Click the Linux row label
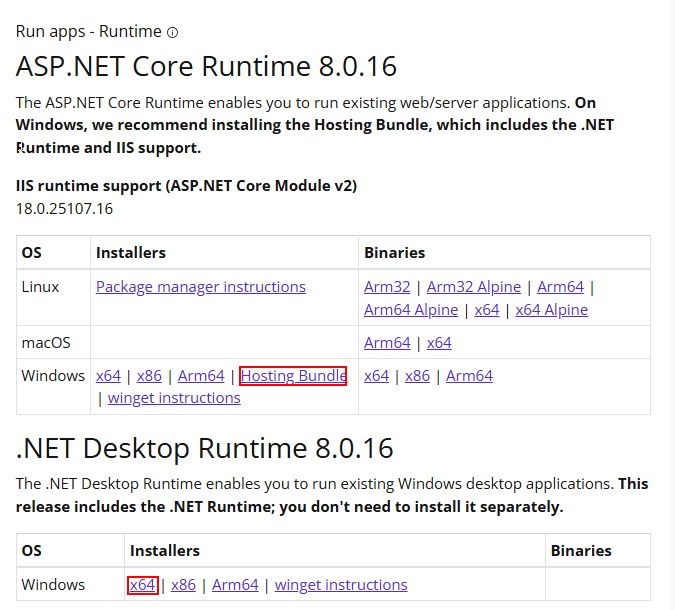 [x=40, y=287]
